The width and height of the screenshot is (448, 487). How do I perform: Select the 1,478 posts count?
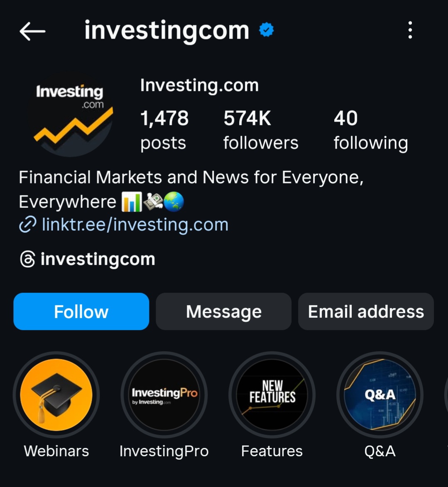[164, 130]
